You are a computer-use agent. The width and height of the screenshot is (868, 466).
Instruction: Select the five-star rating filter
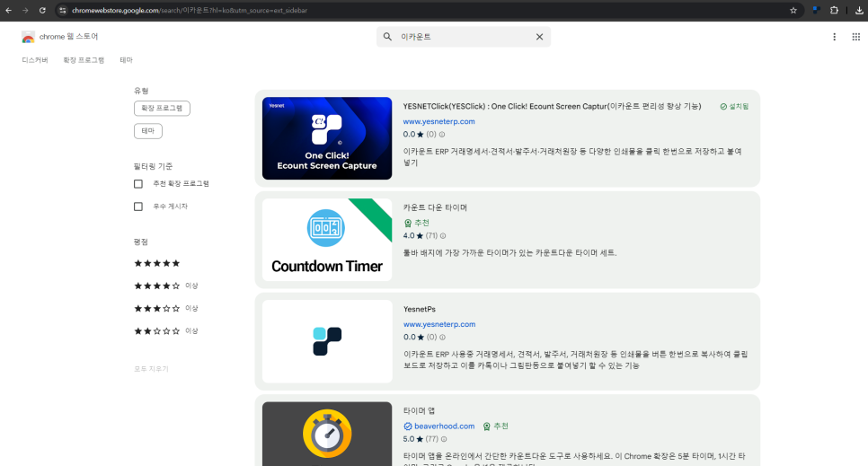tap(157, 263)
